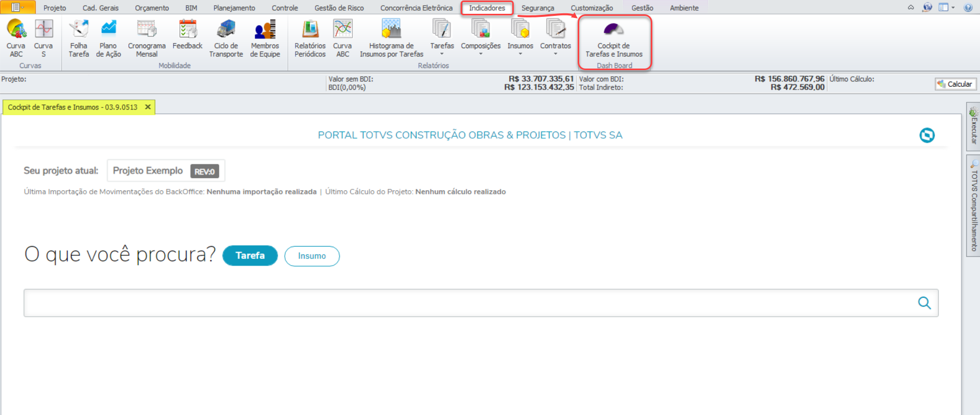Switch to the Gestão ribbon tab
The width and height of the screenshot is (980, 415).
(x=642, y=8)
